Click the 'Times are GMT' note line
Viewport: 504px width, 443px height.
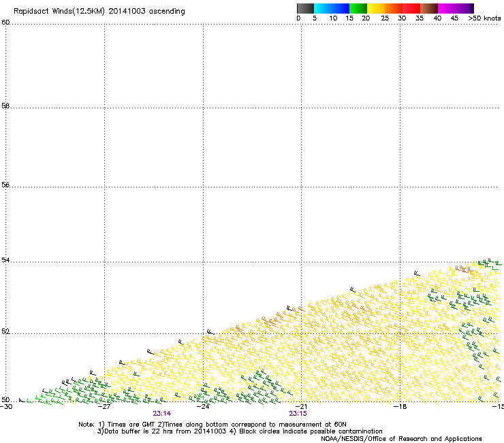(212, 425)
